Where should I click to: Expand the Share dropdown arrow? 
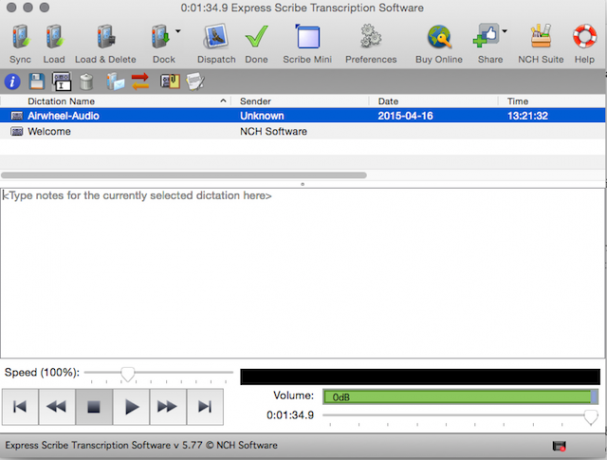pos(504,31)
